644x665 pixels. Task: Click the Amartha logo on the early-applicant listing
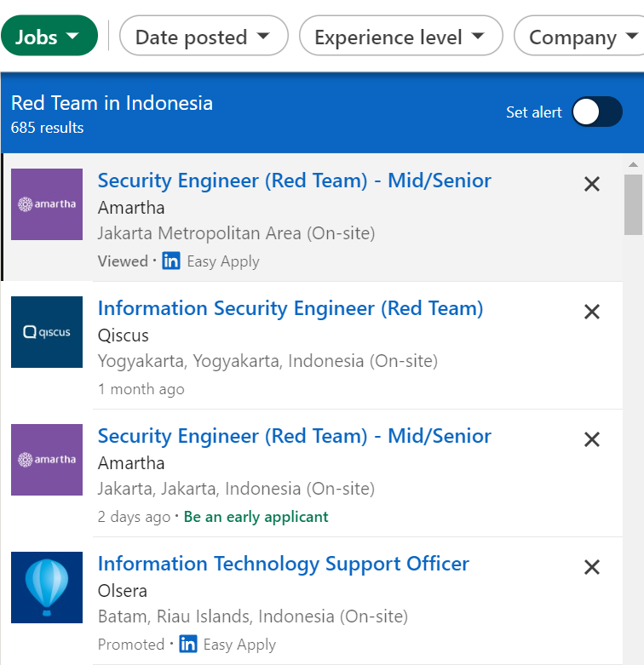[47, 460]
